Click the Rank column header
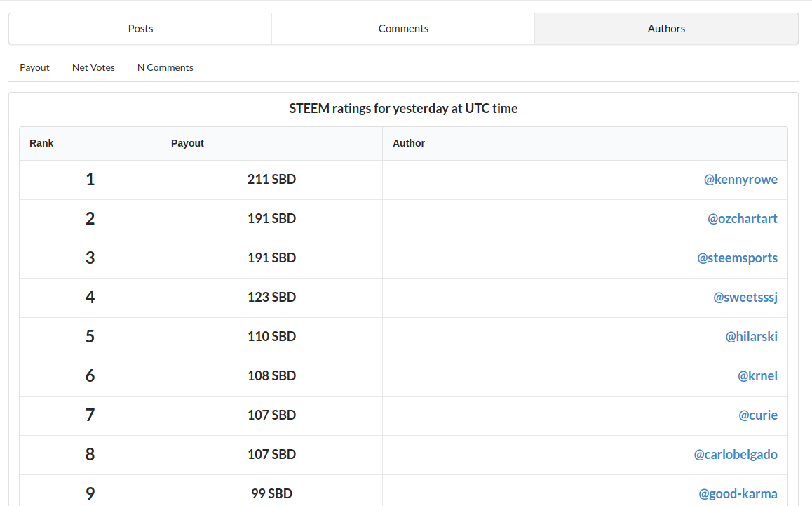812x506 pixels. (90, 144)
